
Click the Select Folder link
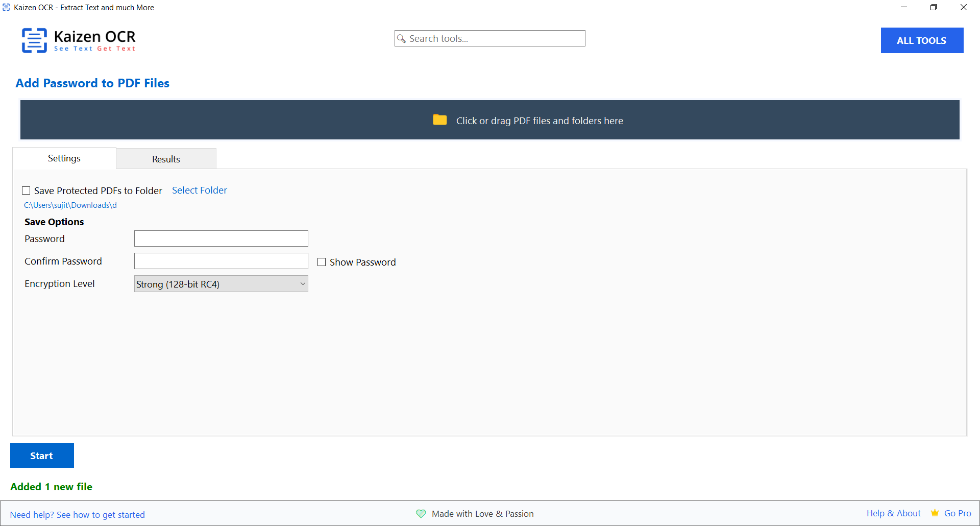click(199, 190)
